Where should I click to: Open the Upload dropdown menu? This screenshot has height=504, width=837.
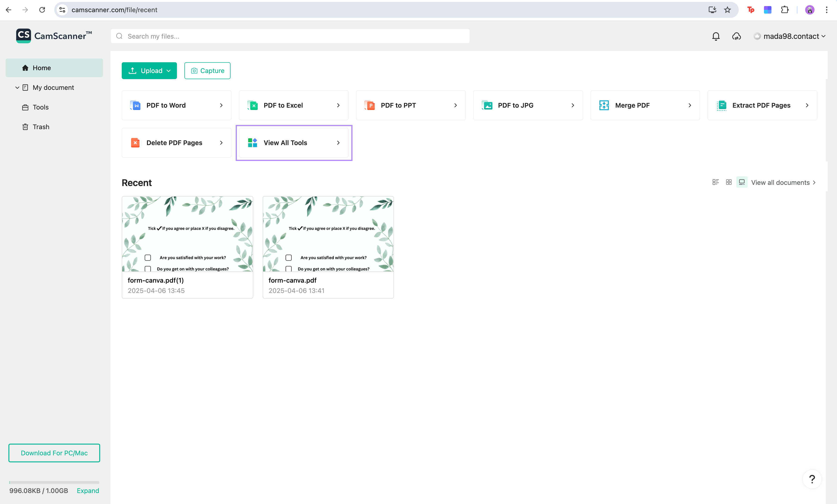tap(149, 71)
